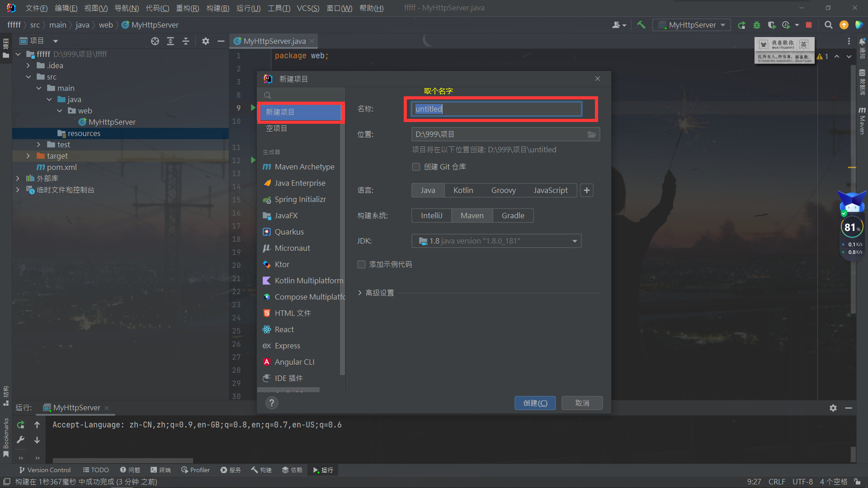The height and width of the screenshot is (488, 868).
Task: Open the VCS menu
Action: click(308, 8)
